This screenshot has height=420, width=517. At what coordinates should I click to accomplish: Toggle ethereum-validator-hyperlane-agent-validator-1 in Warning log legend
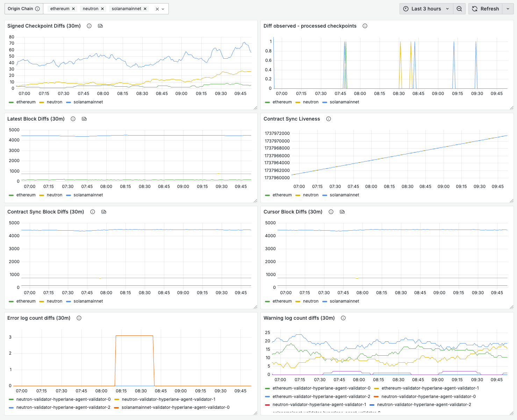point(430,388)
